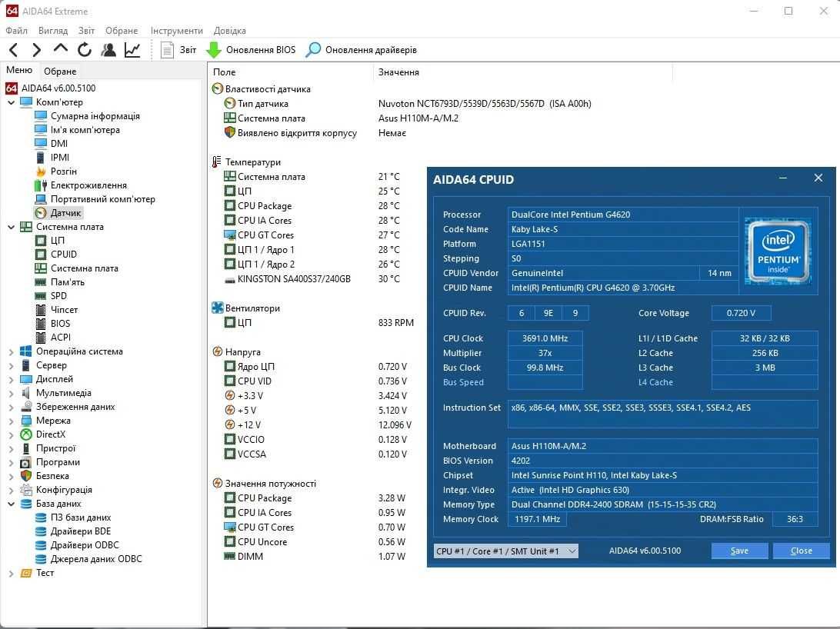Open the Звіт menu in menu bar

[86, 31]
